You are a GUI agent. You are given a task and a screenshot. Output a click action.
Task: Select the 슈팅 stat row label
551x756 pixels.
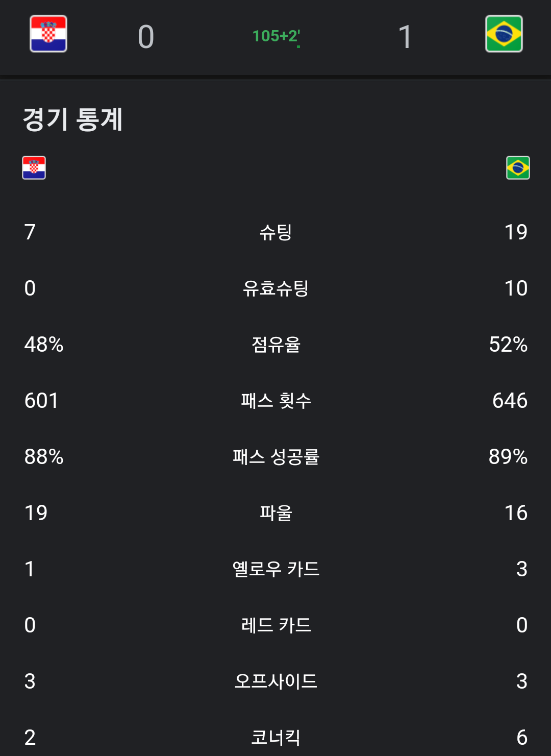pos(275,232)
